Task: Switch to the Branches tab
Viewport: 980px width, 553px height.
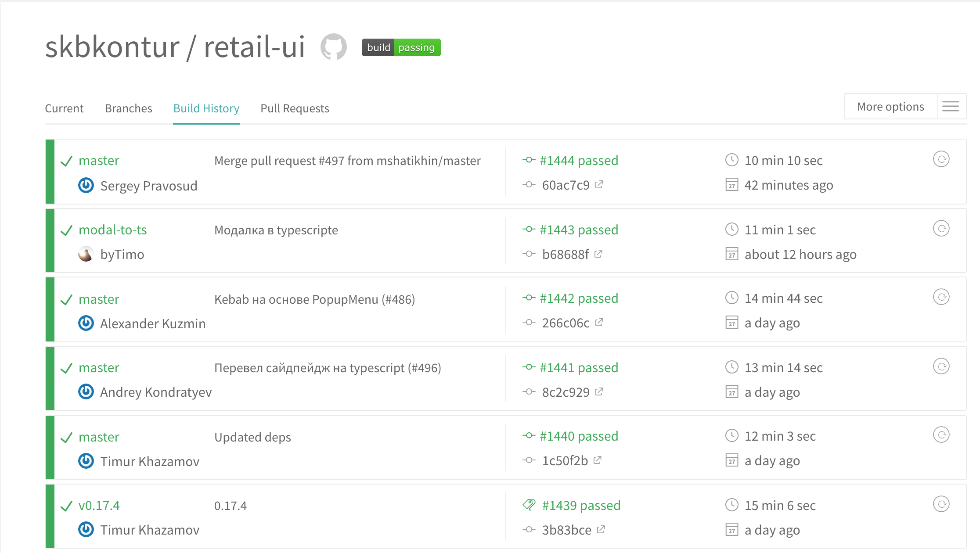Action: [x=128, y=108]
